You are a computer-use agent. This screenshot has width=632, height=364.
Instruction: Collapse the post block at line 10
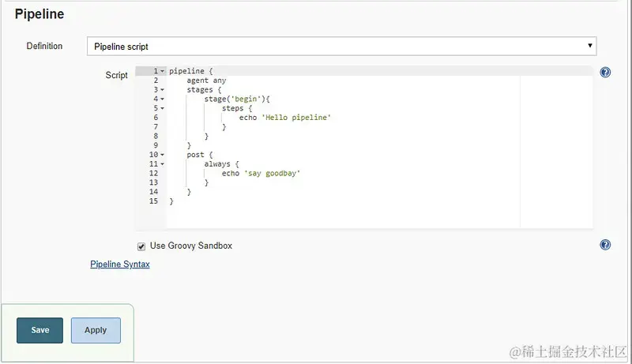162,155
